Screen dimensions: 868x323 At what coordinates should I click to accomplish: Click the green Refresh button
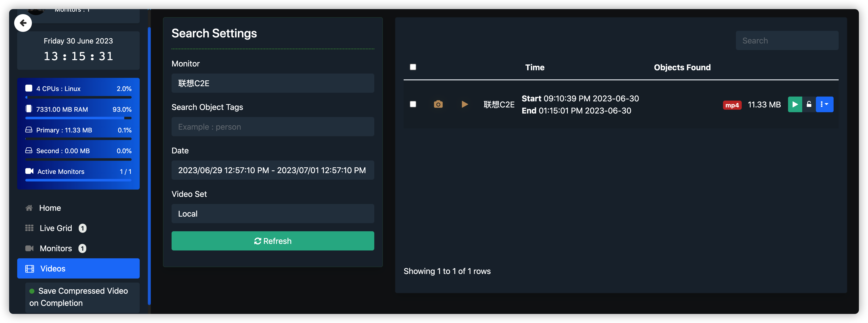(x=272, y=241)
